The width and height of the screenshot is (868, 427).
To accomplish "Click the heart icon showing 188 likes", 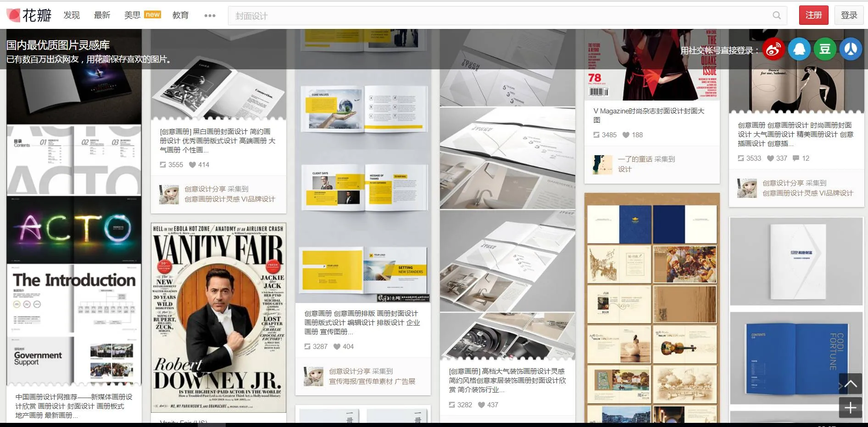I will coord(626,135).
